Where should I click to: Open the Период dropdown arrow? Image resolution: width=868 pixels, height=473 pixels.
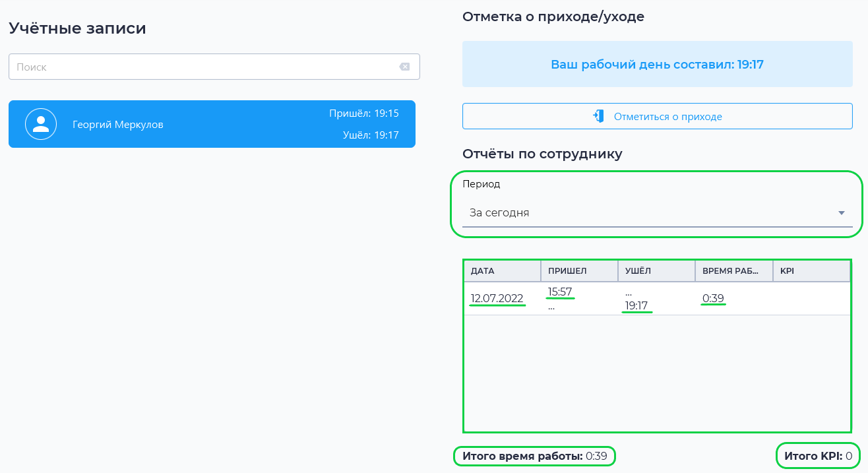(x=841, y=213)
